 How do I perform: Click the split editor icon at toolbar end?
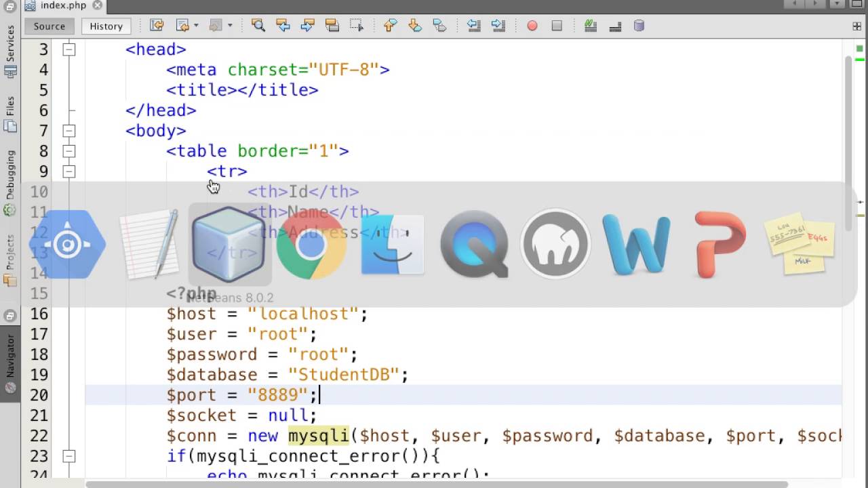tap(856, 26)
